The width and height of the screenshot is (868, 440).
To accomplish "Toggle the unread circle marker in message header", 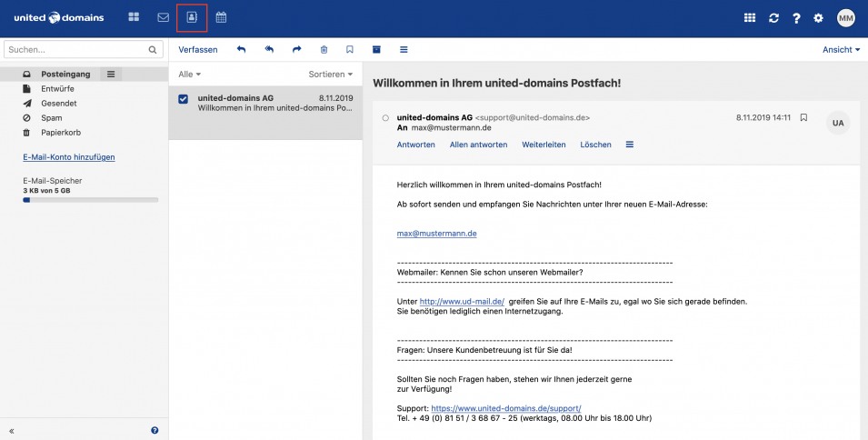I will pyautogui.click(x=386, y=118).
